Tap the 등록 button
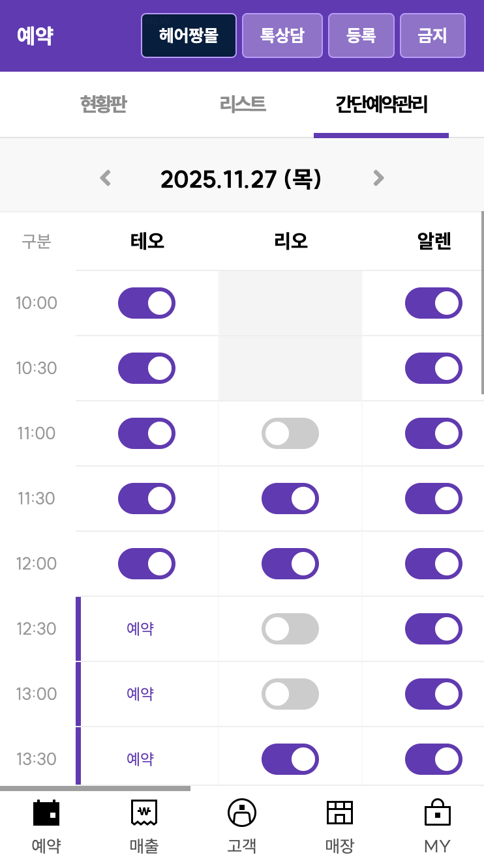This screenshot has height=868, width=484. (361, 35)
